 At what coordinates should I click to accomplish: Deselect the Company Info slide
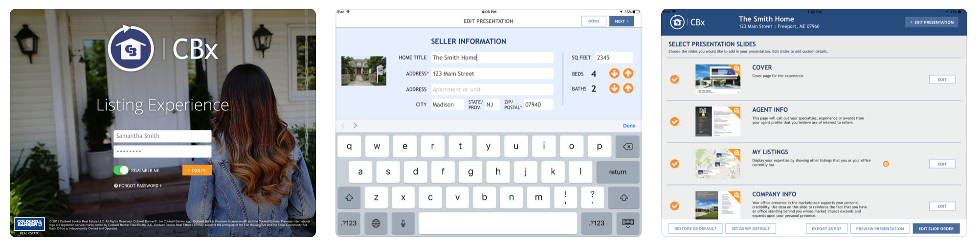(x=674, y=206)
